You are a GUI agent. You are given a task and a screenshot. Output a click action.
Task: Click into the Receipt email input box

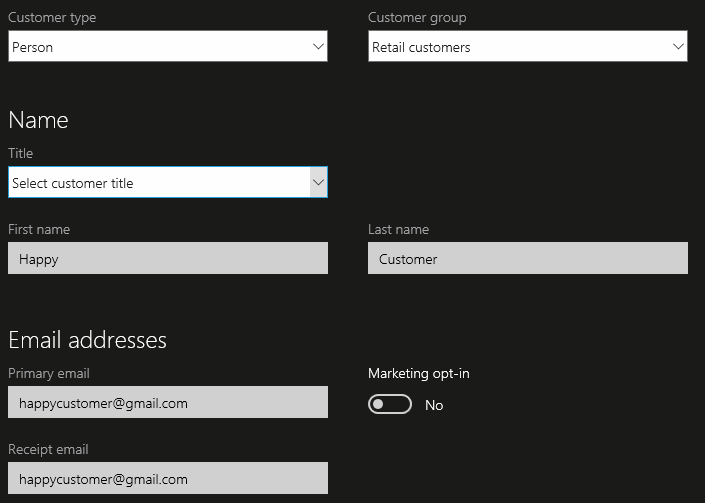[167, 479]
